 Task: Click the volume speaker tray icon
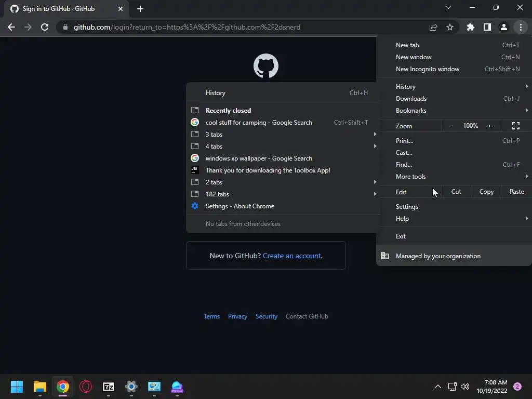tap(465, 387)
